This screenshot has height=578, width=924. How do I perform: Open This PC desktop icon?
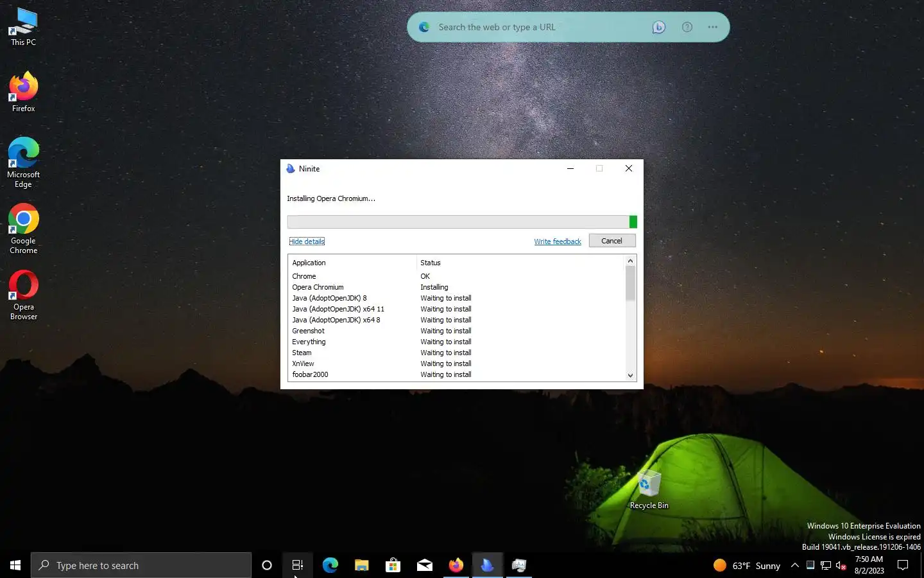23,27
